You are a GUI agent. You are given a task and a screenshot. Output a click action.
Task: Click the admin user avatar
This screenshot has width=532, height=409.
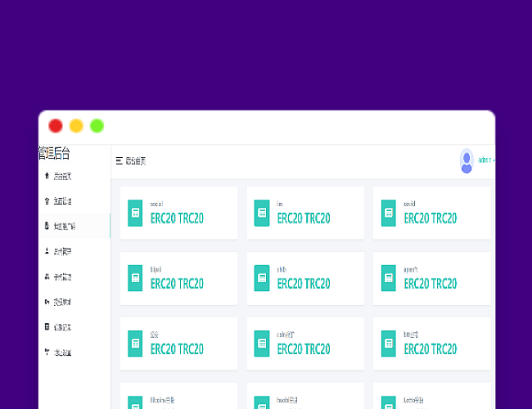click(467, 160)
